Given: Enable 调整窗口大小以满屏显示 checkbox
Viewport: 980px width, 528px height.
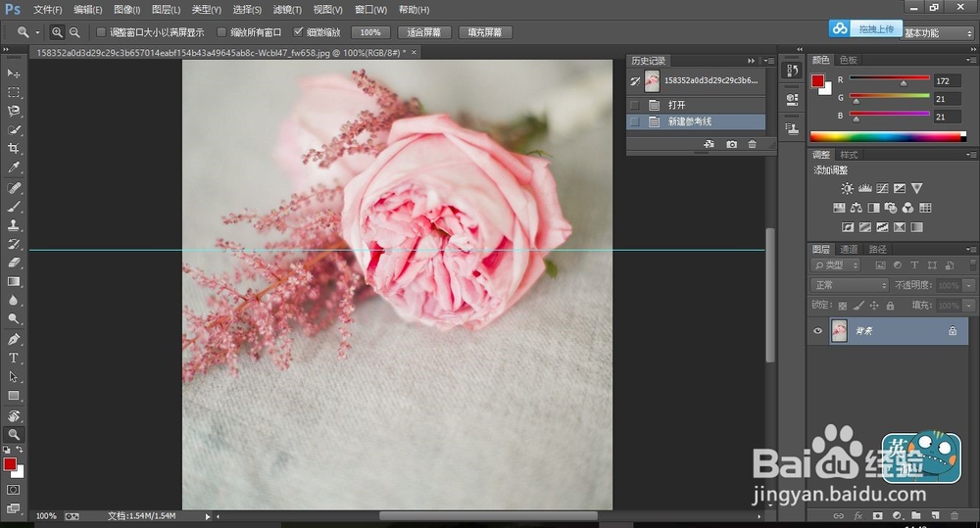Looking at the screenshot, I should click(x=101, y=32).
